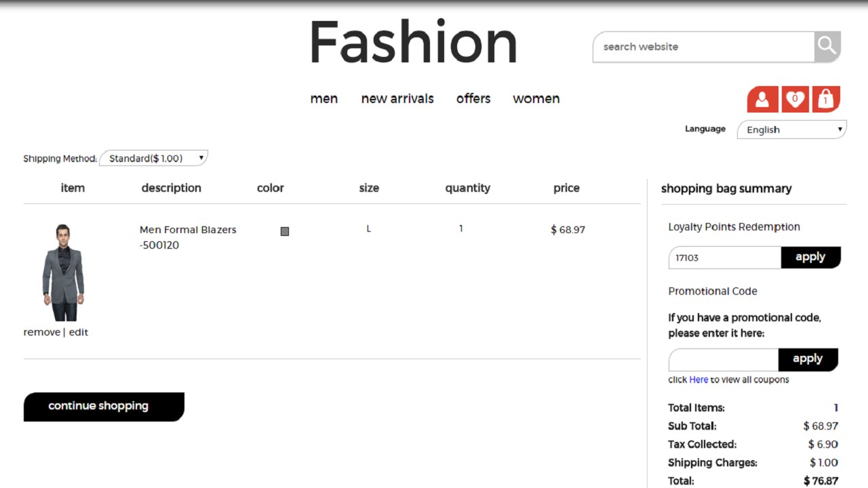Open the men menu
Image resolution: width=868 pixels, height=488 pixels.
[x=324, y=98]
